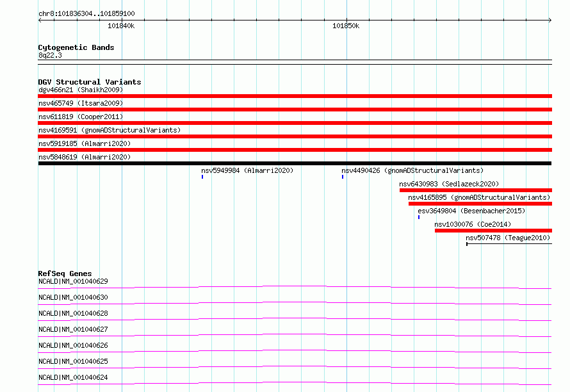This screenshot has width=570, height=392.
Task: Select the nsv5919185 (Almarri2020) label
Action: (x=85, y=143)
